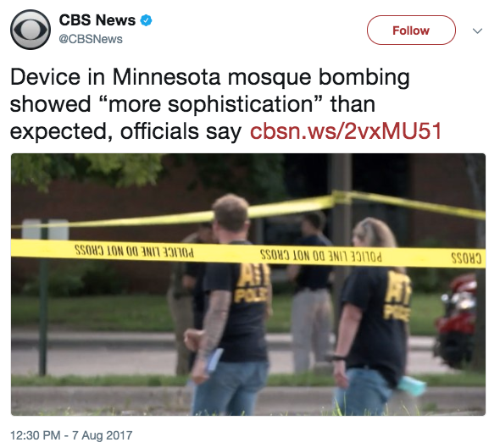Click the CBS News display name

click(97, 20)
